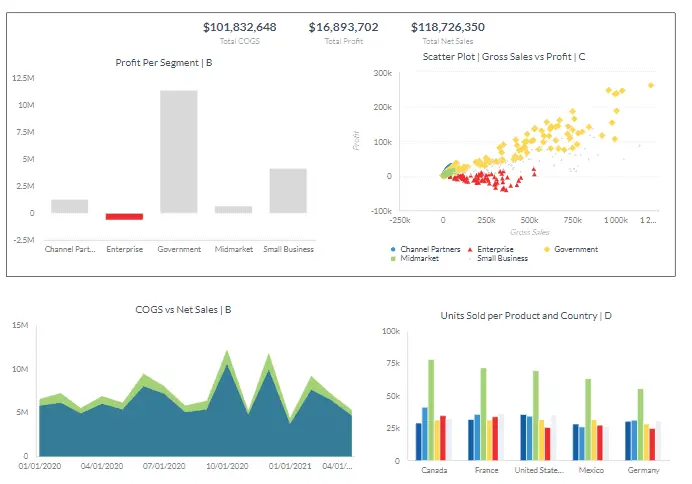Click the tall green bar for Mexico
Viewport: 692px width, 484px height.
(588, 420)
